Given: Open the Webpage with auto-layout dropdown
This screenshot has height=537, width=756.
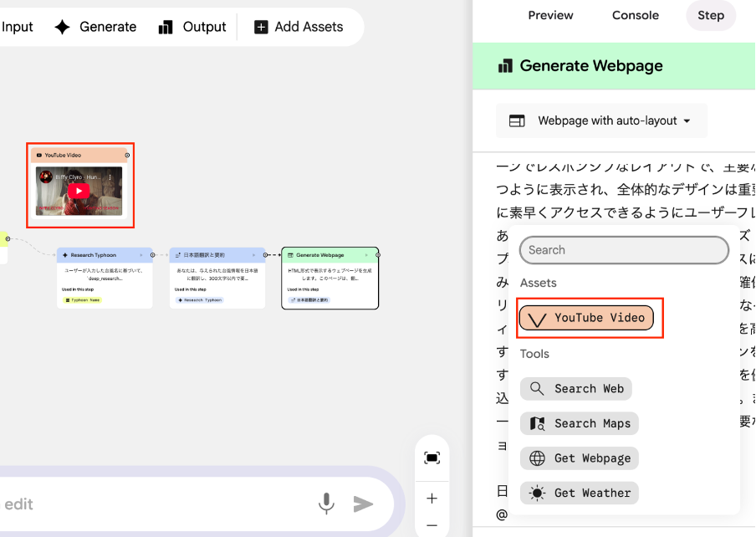Looking at the screenshot, I should coord(601,120).
